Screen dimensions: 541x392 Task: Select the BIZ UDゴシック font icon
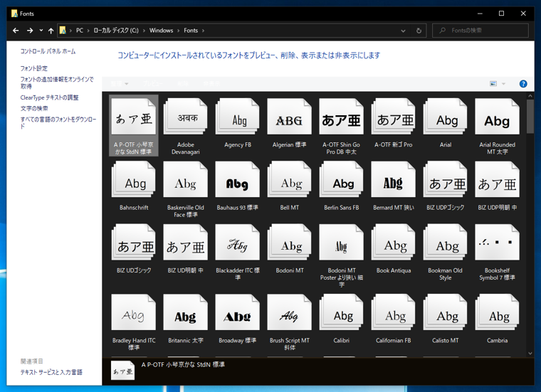coord(134,242)
